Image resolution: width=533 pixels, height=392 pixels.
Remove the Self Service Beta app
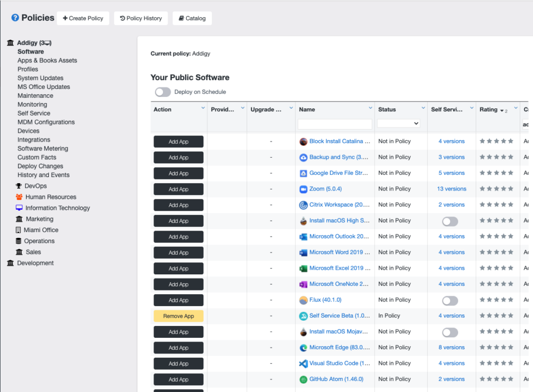[179, 316]
